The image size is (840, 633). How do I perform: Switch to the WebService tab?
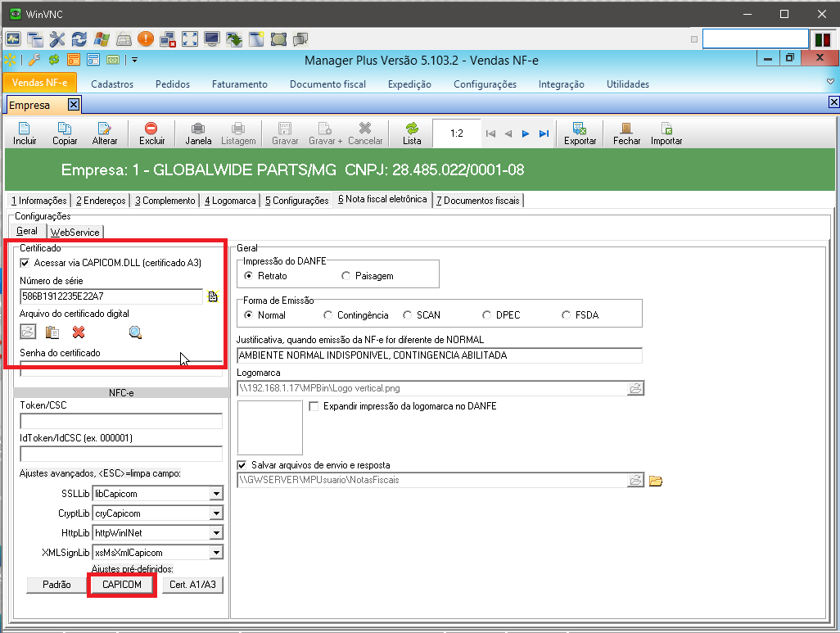75,233
